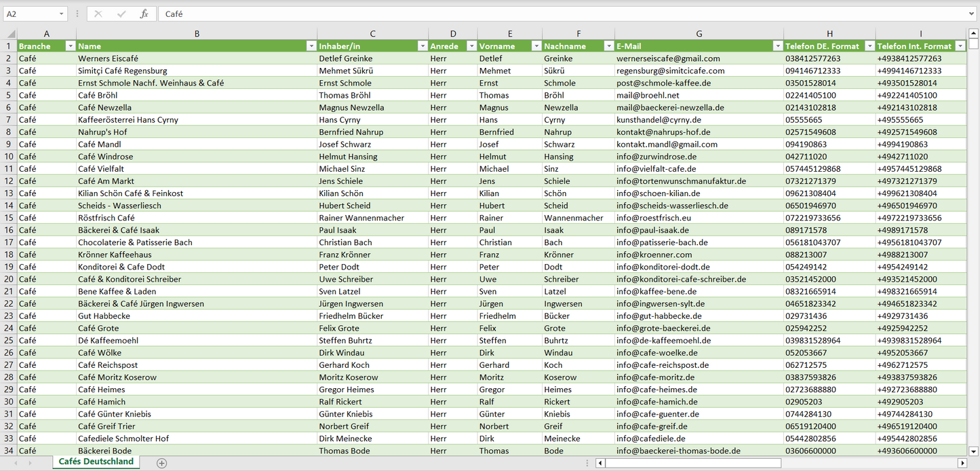Open the Branche column filter dropdown
Screen dimensions: 980x471
tap(70, 46)
